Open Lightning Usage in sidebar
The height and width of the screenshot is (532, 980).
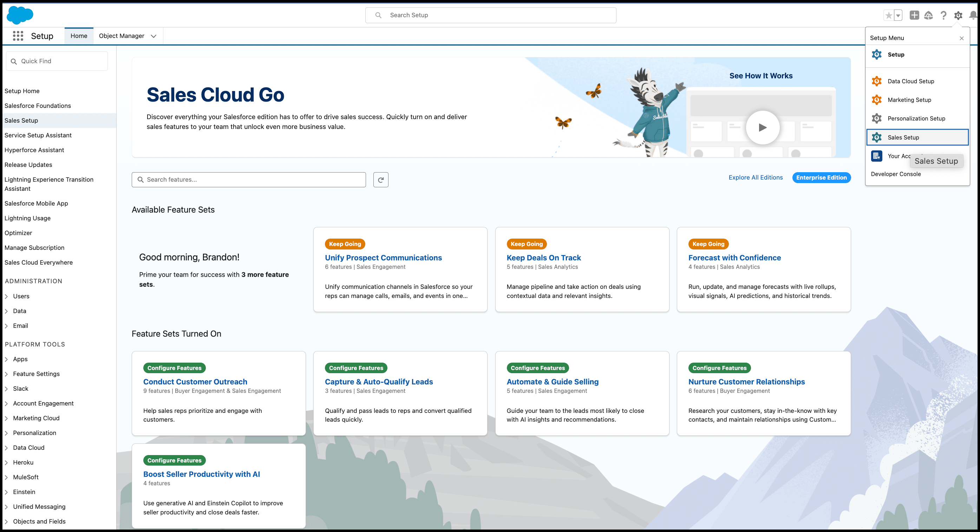tap(27, 218)
